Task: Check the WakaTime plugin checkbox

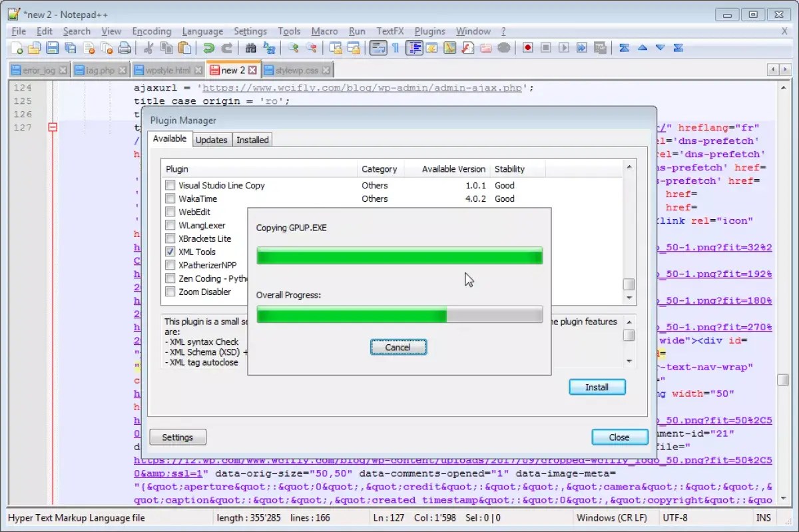Action: pyautogui.click(x=170, y=198)
